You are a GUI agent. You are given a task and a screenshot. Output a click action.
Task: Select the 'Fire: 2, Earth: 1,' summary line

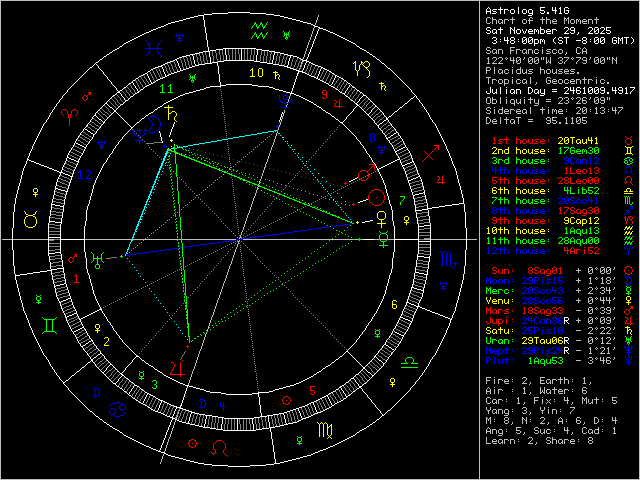tap(539, 381)
